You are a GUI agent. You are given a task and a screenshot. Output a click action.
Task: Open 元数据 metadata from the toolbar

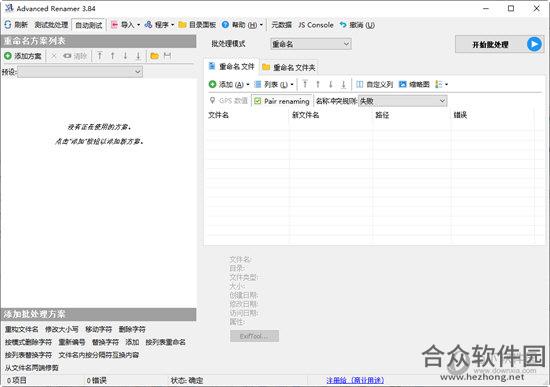(x=281, y=25)
